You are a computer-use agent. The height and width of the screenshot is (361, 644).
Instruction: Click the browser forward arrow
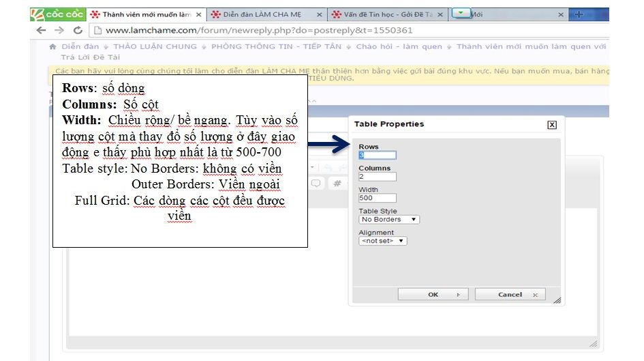(x=59, y=30)
